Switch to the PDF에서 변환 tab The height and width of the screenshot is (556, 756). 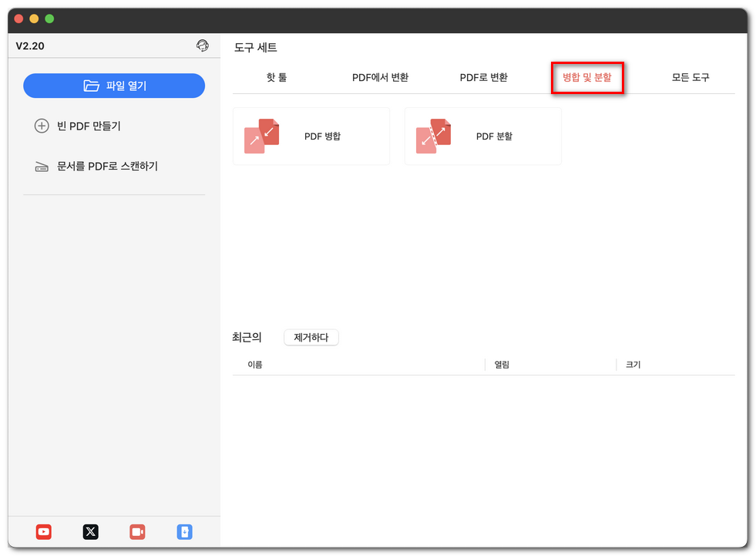point(381,77)
